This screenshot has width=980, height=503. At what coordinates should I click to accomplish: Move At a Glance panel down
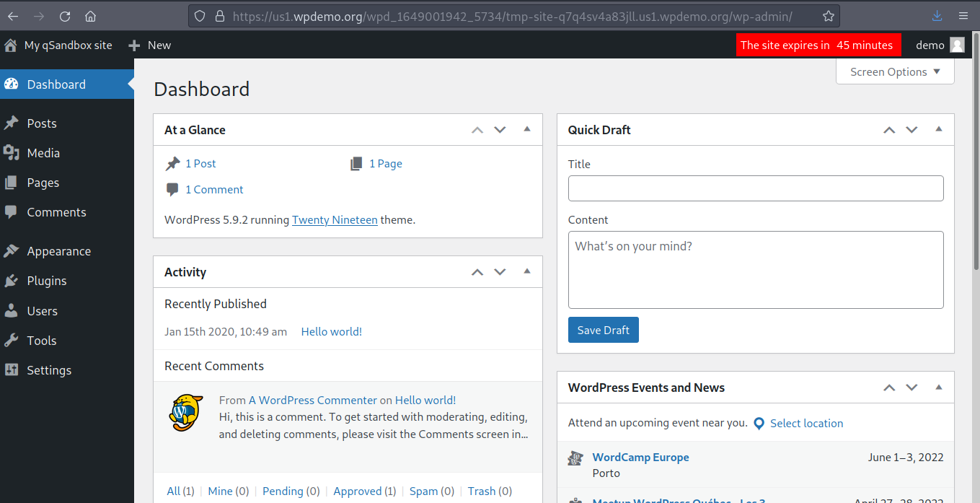pos(500,130)
